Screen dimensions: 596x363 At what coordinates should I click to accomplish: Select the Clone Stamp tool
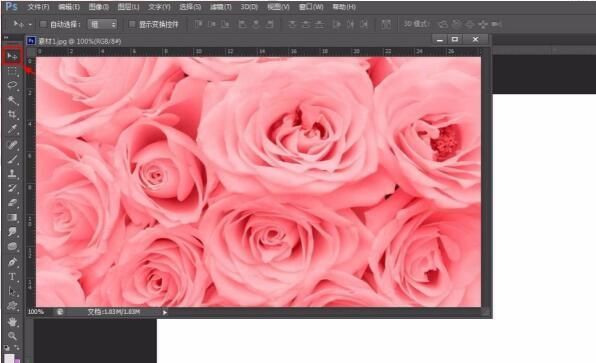[12, 174]
